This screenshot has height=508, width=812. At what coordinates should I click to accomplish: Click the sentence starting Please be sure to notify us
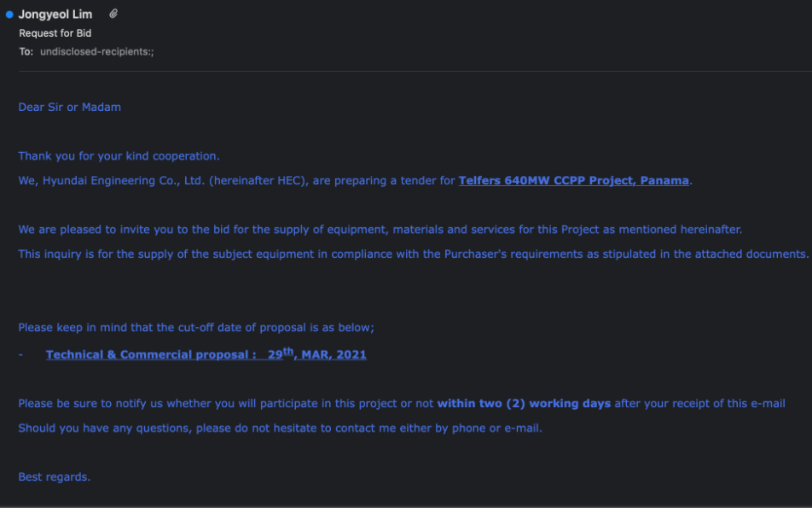point(402,403)
